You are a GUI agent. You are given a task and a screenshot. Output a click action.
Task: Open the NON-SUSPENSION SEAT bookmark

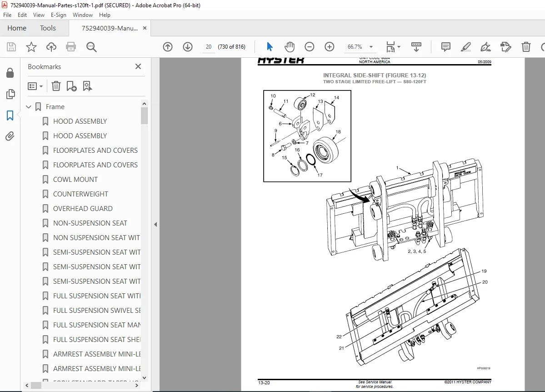pos(90,223)
